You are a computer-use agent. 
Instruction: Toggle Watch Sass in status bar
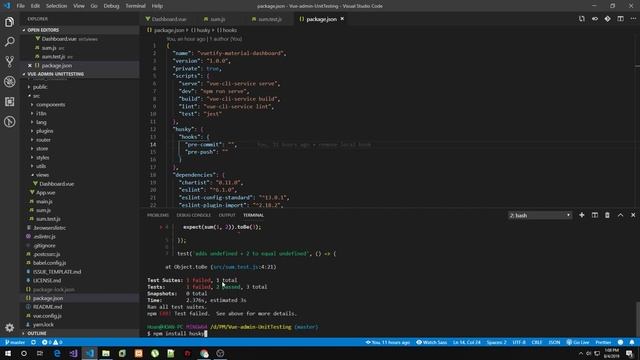pos(431,342)
